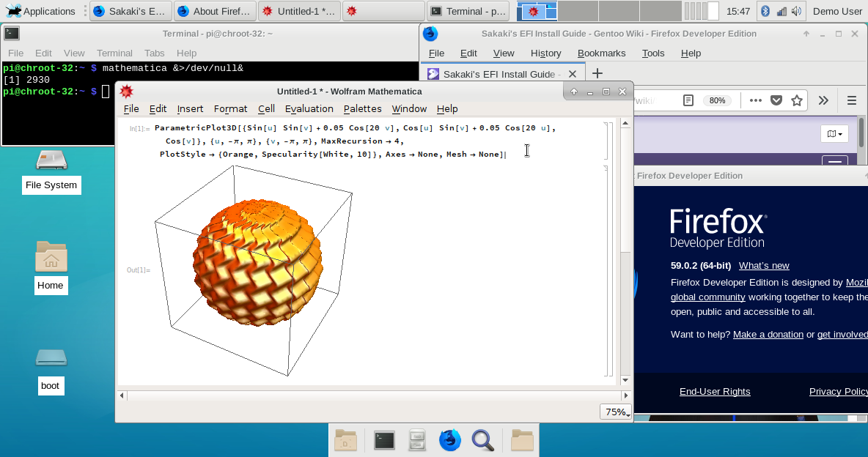Switch to About Firefox taskbar button

[x=216, y=11]
